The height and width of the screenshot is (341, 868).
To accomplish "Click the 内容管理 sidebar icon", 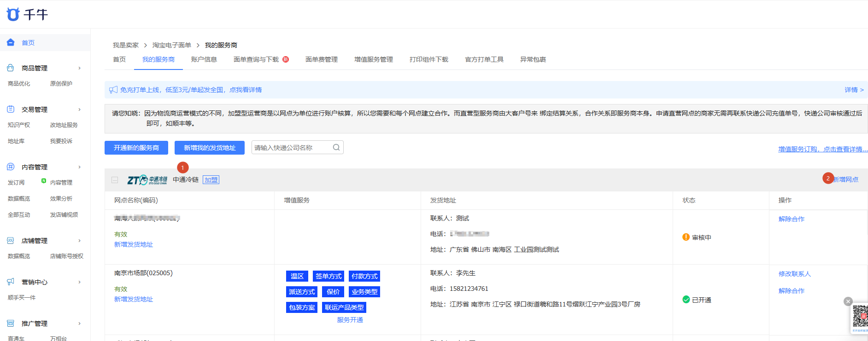I will [x=11, y=167].
